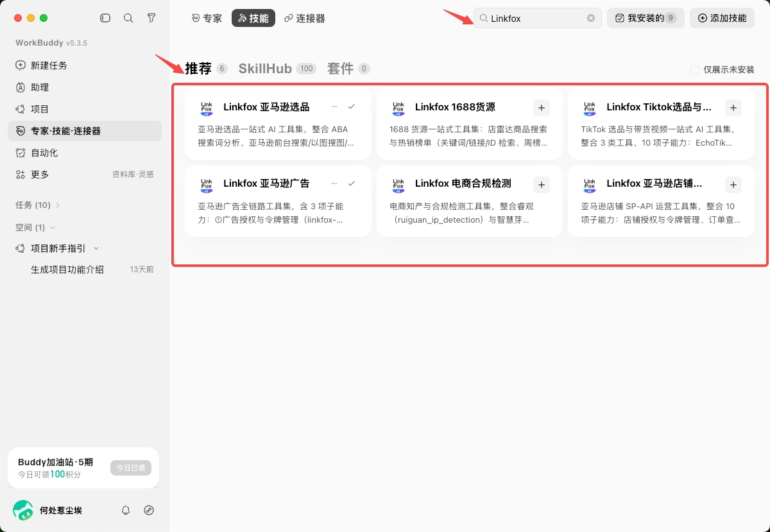Open 新建任务 in sidebar

(85, 65)
